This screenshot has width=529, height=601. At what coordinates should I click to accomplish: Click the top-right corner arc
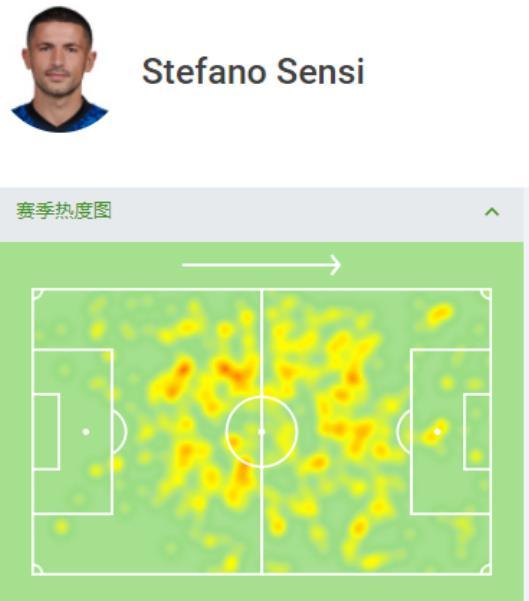coord(486,294)
